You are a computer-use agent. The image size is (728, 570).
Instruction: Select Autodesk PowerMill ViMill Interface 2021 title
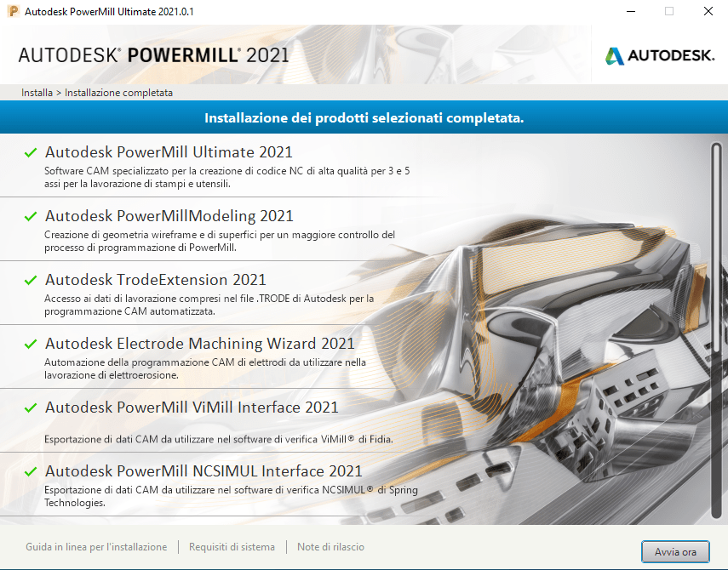tap(192, 408)
